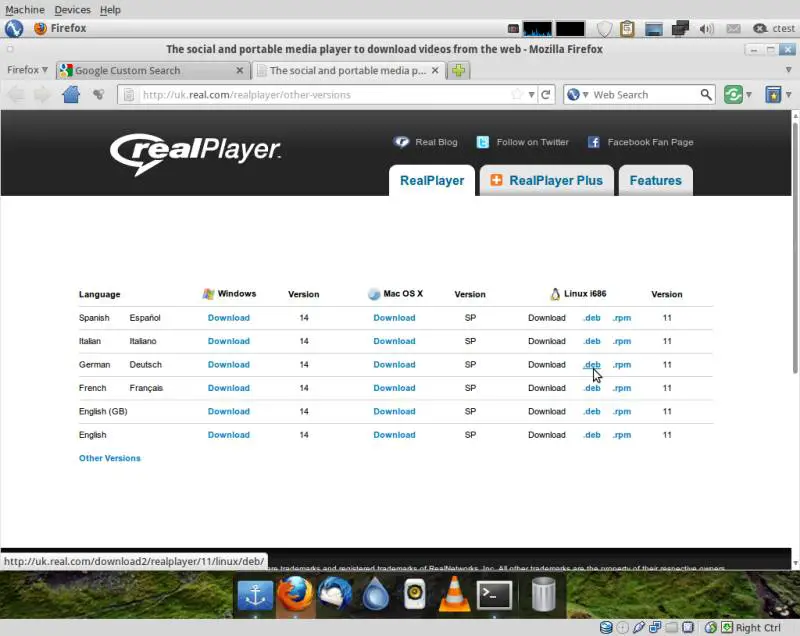Click the reload page icon in address bar
Viewport: 800px width, 636px height.
[545, 94]
